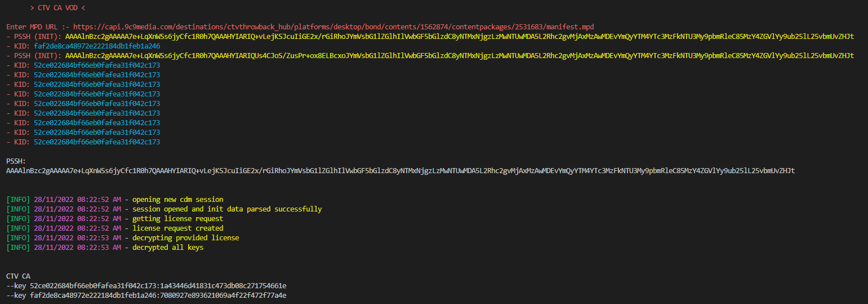Select the white PSSH value below "PSSH:"
This screenshot has height=304, width=868.
click(400, 171)
